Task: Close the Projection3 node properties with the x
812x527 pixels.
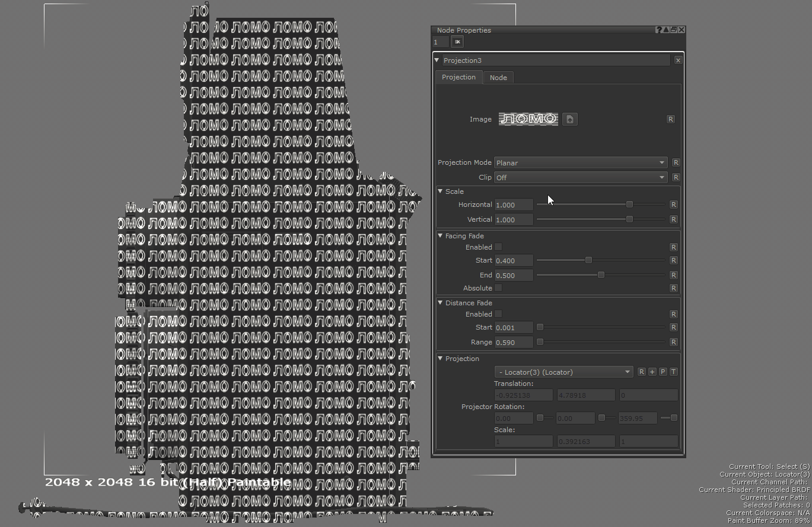Action: point(678,60)
